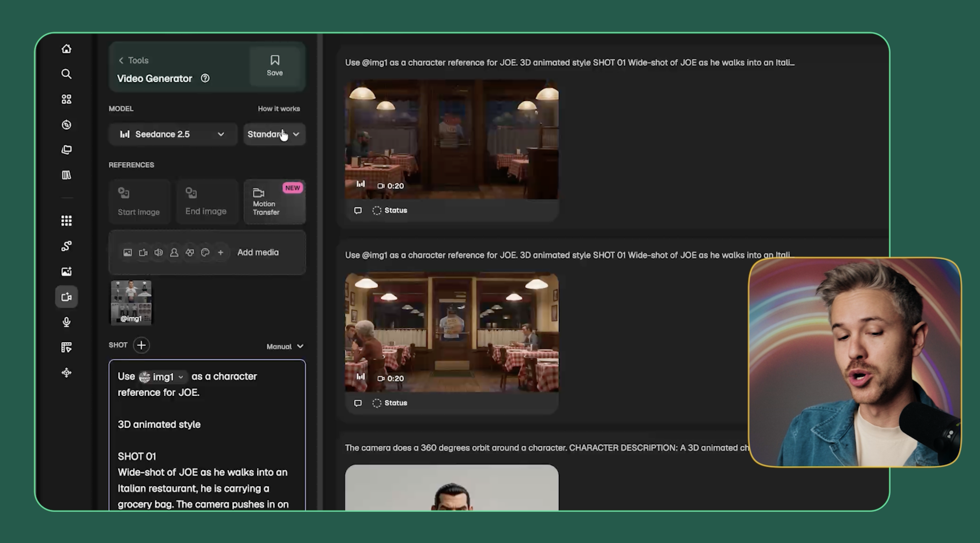The height and width of the screenshot is (543, 980).
Task: Open the microphone voice tool icon
Action: (66, 322)
